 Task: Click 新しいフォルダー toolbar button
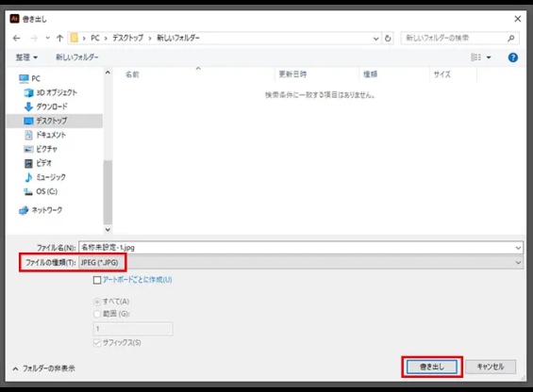(x=77, y=57)
